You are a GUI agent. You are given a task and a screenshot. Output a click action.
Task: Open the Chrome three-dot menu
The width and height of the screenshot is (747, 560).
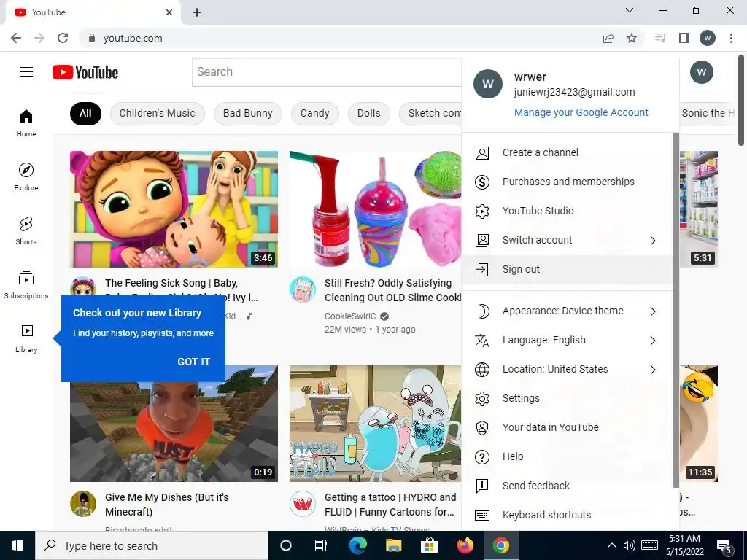[x=731, y=38]
